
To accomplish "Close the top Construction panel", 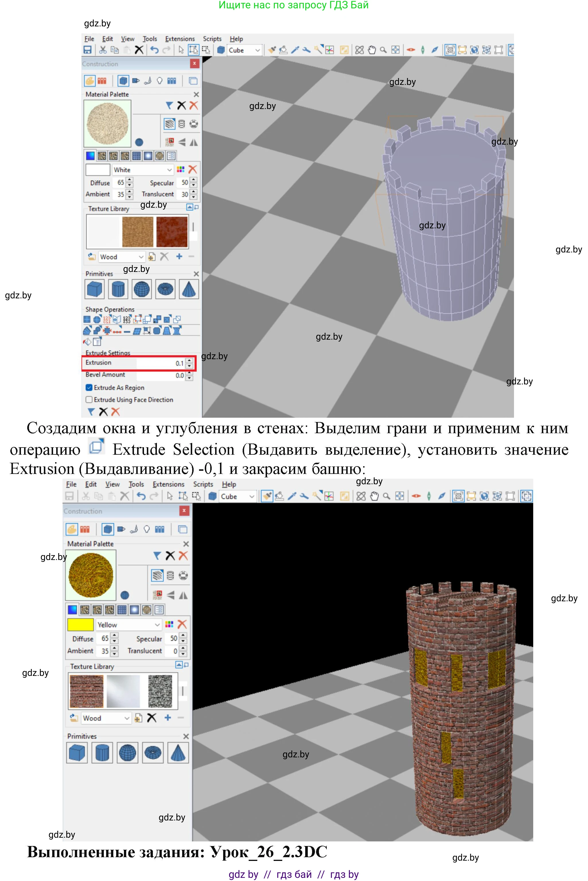I will [x=194, y=64].
